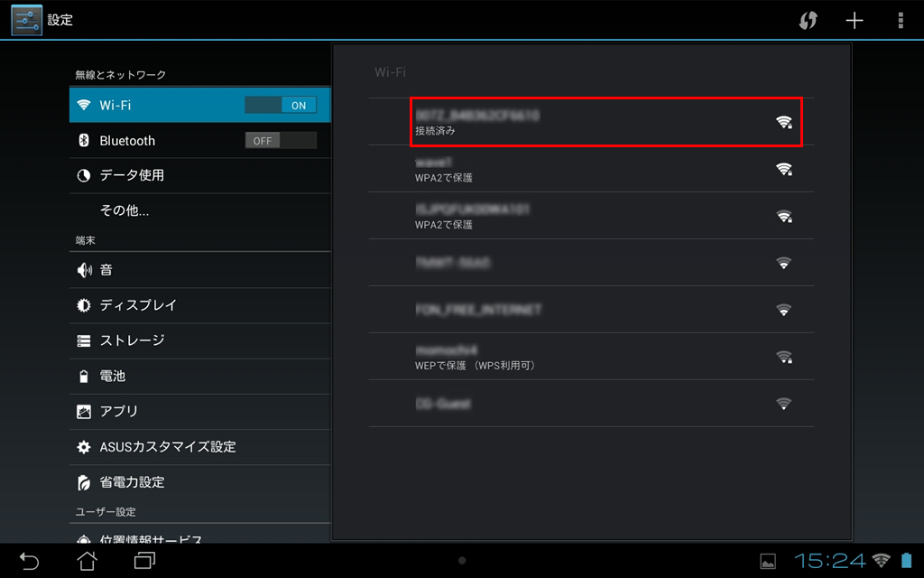Tap signal icon of the WEP network
Viewport: 924px width, 578px height.
click(x=784, y=357)
